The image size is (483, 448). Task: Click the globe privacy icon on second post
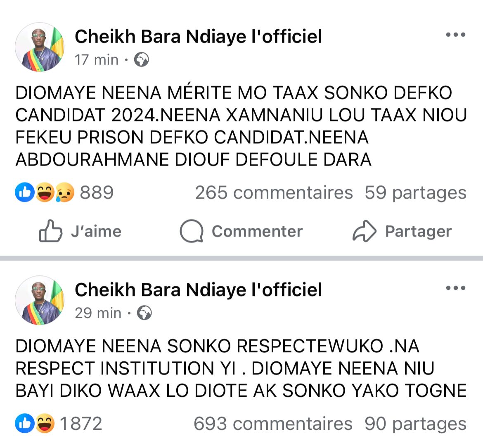point(144,313)
